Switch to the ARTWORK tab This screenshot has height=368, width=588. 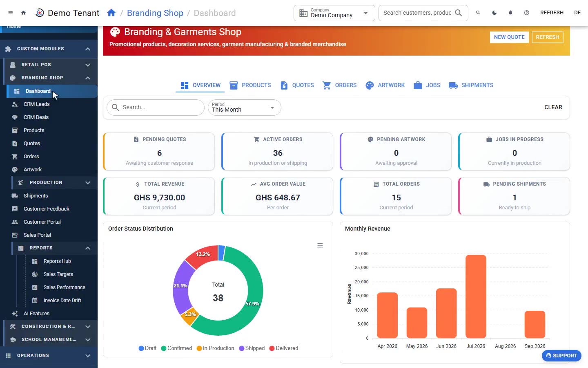[385, 85]
